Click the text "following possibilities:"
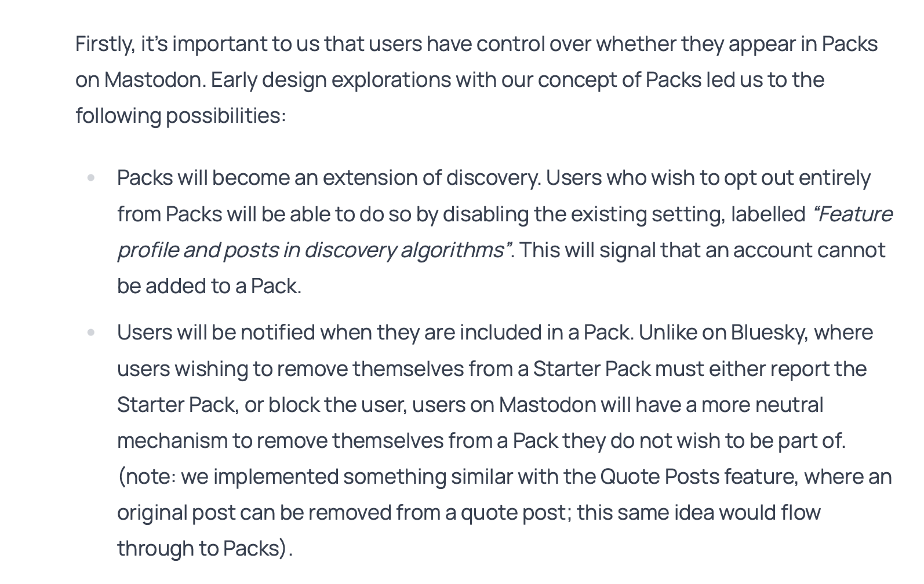Screen dimensions: 924x584 (x=180, y=116)
